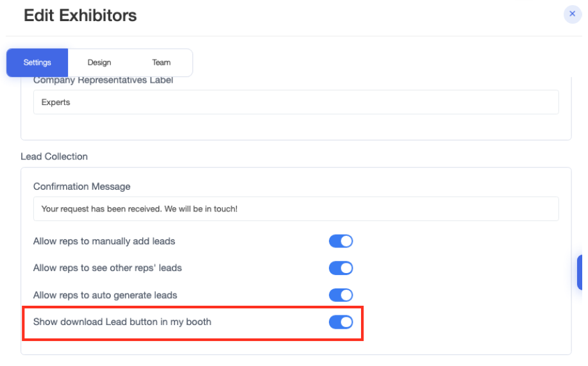Screen dimensions: 588x366
Task: Click the 'Allow reps to see other reps' leads' text
Action: pos(107,268)
